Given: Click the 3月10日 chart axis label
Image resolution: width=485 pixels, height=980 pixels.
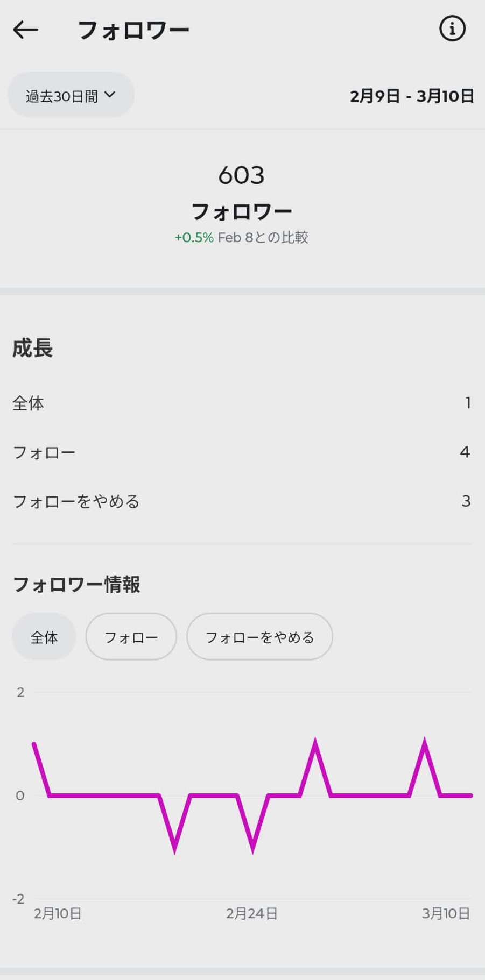Looking at the screenshot, I should pos(446,913).
